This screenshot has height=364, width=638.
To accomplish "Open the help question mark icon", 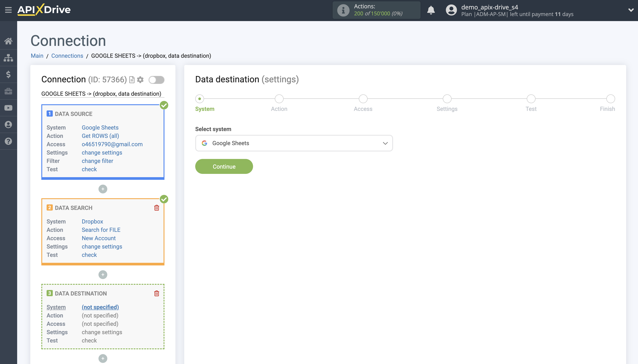I will click(8, 141).
